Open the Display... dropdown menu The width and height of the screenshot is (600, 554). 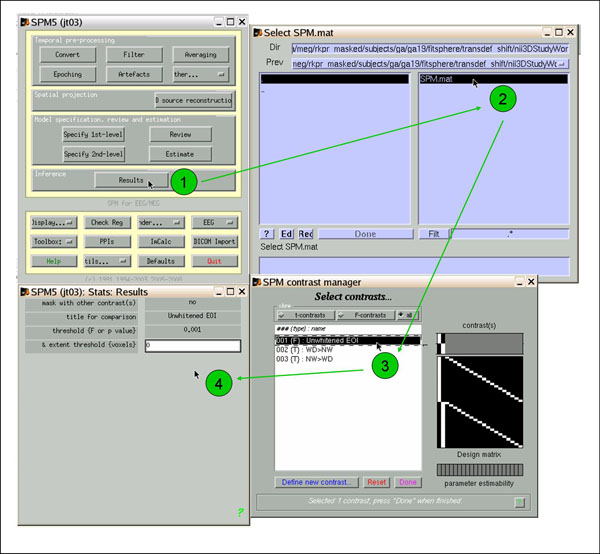53,222
